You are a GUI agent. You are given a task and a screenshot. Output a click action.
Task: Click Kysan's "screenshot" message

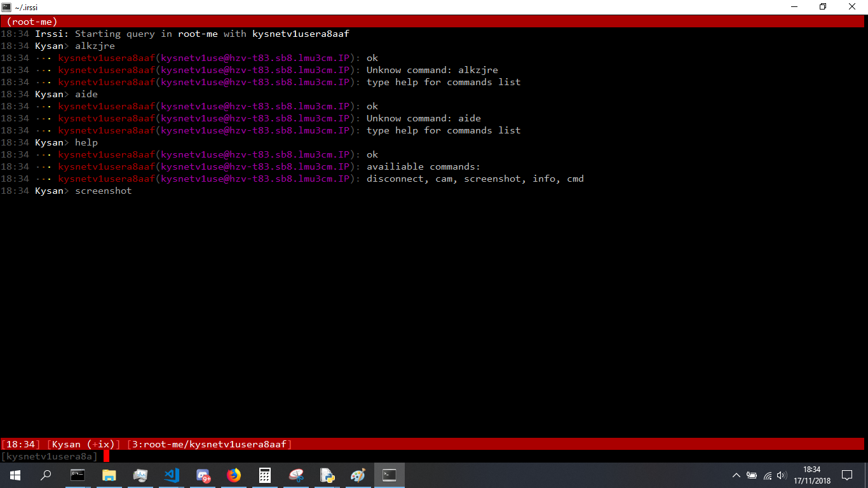[x=104, y=191]
